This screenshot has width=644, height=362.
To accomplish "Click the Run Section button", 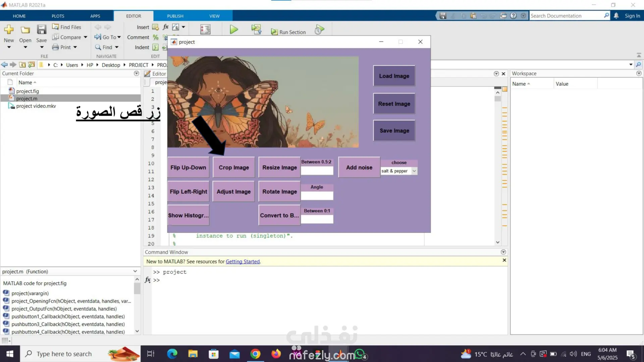I will coord(288,32).
